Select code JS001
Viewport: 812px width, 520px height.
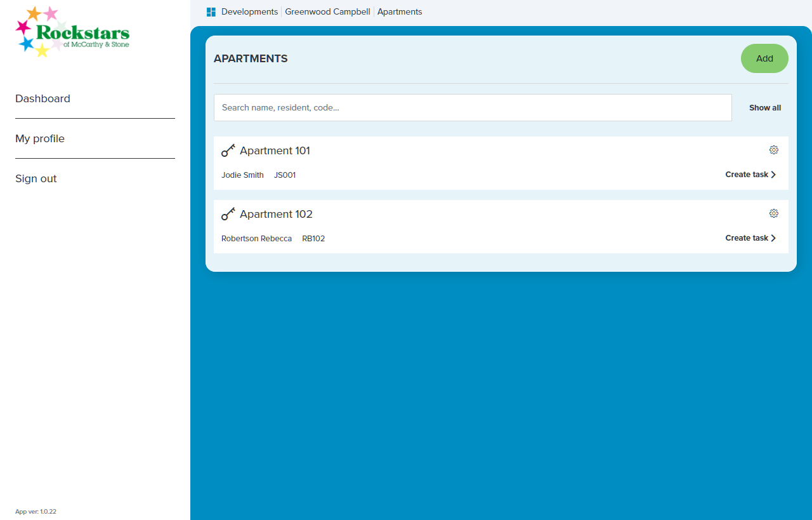[285, 175]
